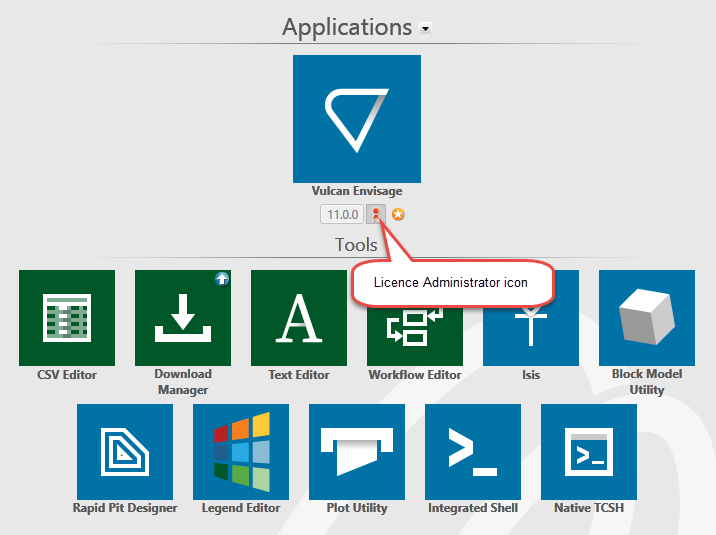Launch the Text Editor tile
Viewport: 716px width, 535px height.
click(x=299, y=318)
